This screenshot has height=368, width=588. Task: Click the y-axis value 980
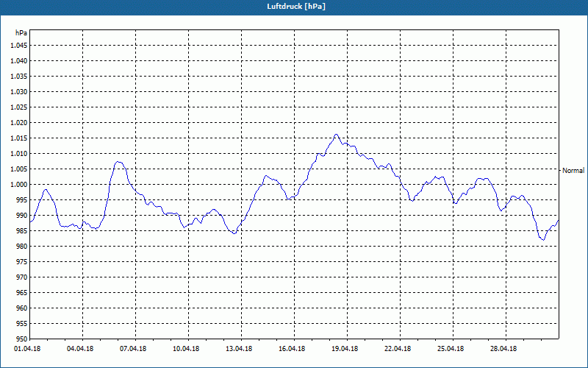click(x=22, y=247)
